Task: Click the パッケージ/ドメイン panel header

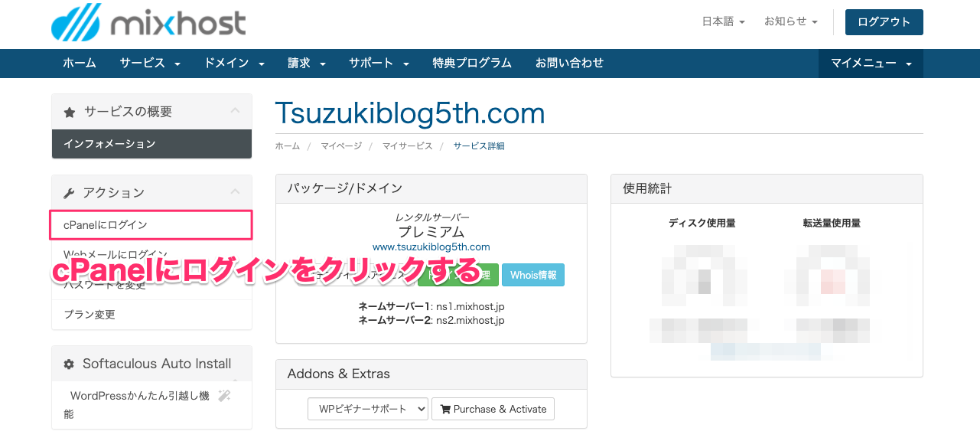Action: pos(431,188)
